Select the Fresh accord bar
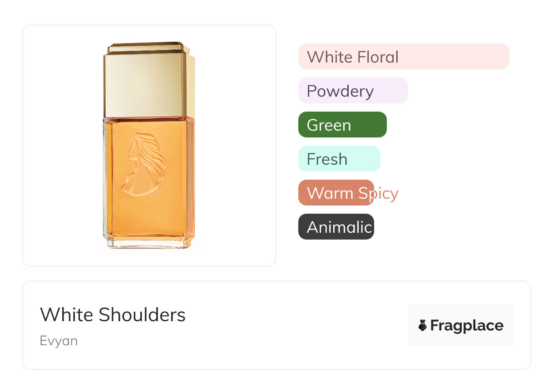 point(339,159)
